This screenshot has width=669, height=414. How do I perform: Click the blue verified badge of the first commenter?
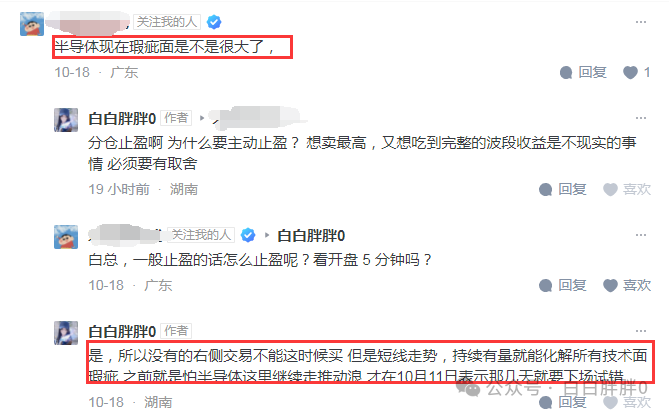(x=214, y=22)
